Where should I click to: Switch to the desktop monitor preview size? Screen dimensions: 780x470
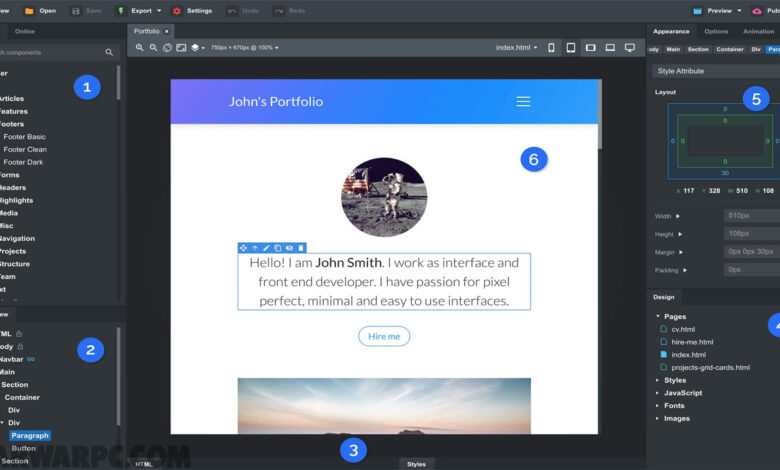pos(630,48)
